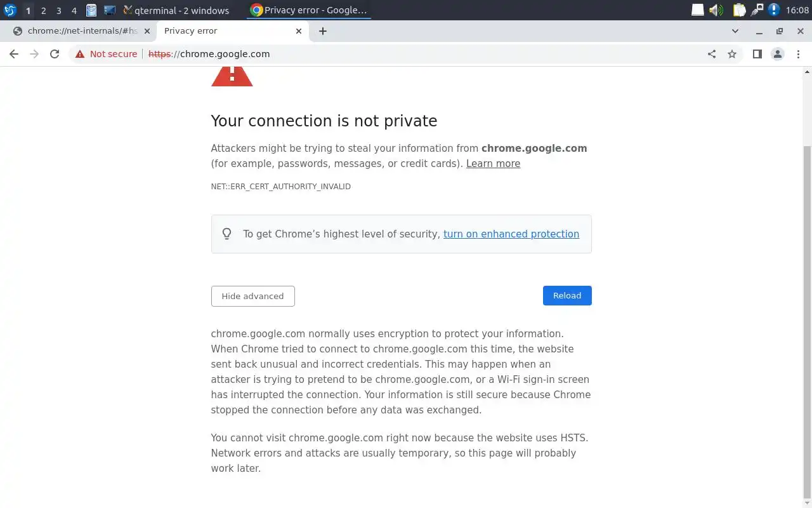Reload the page using the toolbar icon

[x=55, y=54]
